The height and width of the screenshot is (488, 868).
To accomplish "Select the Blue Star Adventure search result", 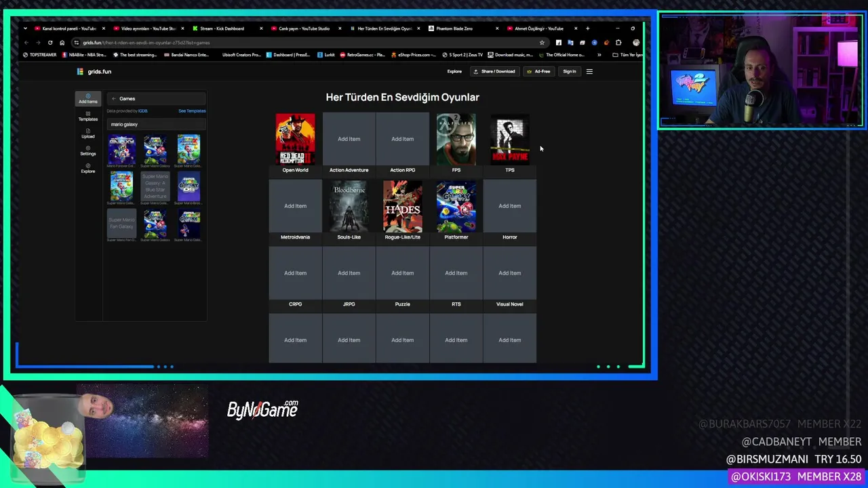I will tap(155, 187).
